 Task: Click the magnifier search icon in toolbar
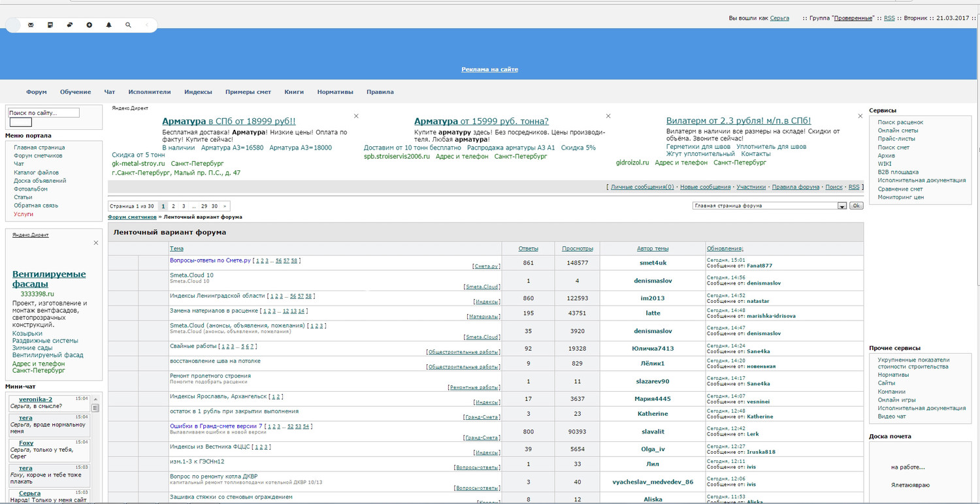point(128,25)
